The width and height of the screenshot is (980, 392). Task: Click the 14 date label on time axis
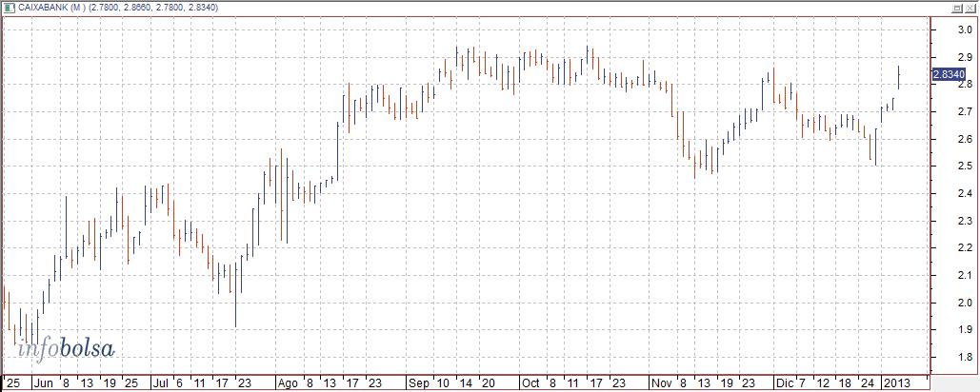click(x=465, y=382)
